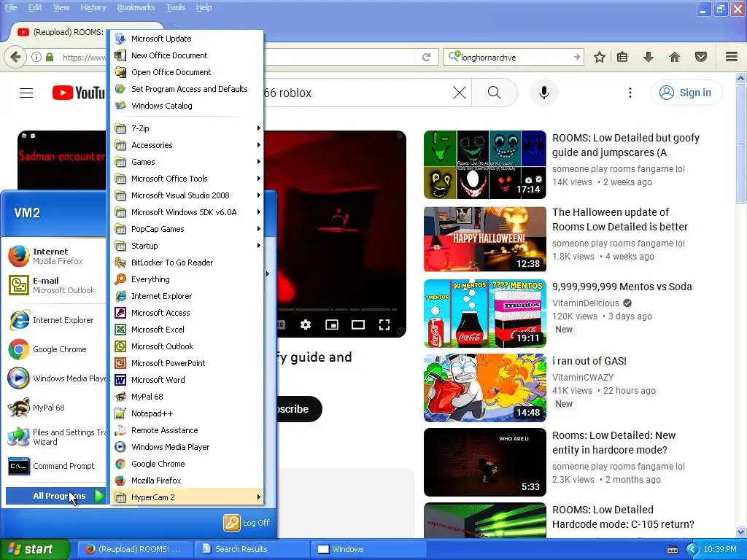Open Windows Catalog entry
The height and width of the screenshot is (560, 747).
pyautogui.click(x=187, y=106)
